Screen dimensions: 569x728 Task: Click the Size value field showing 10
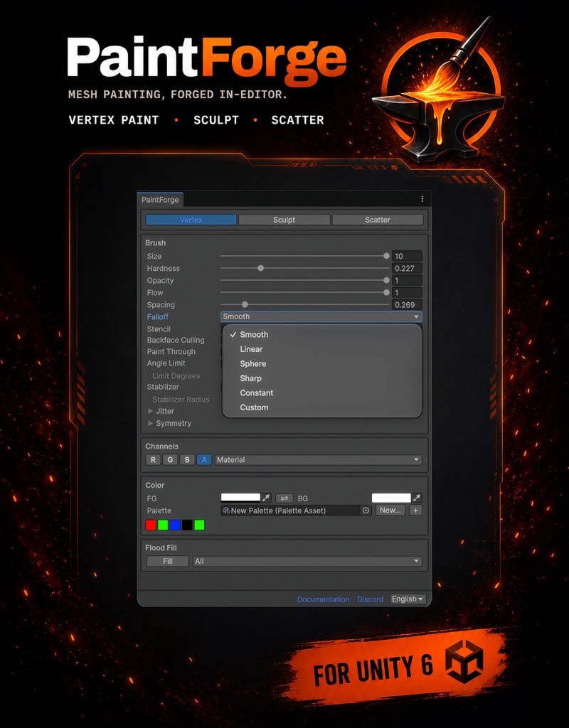tap(407, 256)
